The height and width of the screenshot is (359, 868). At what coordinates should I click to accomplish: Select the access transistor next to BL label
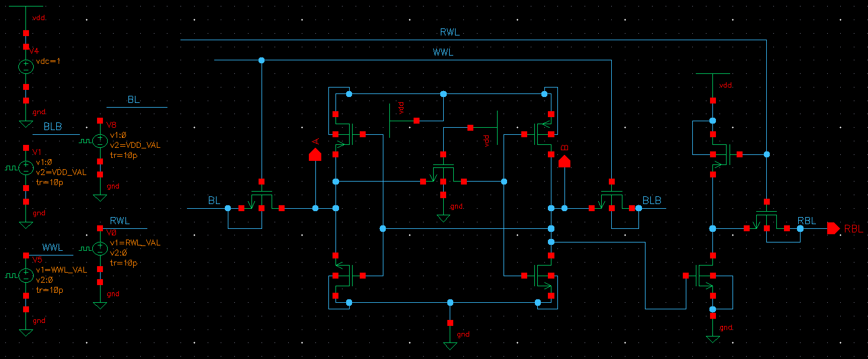(261, 200)
